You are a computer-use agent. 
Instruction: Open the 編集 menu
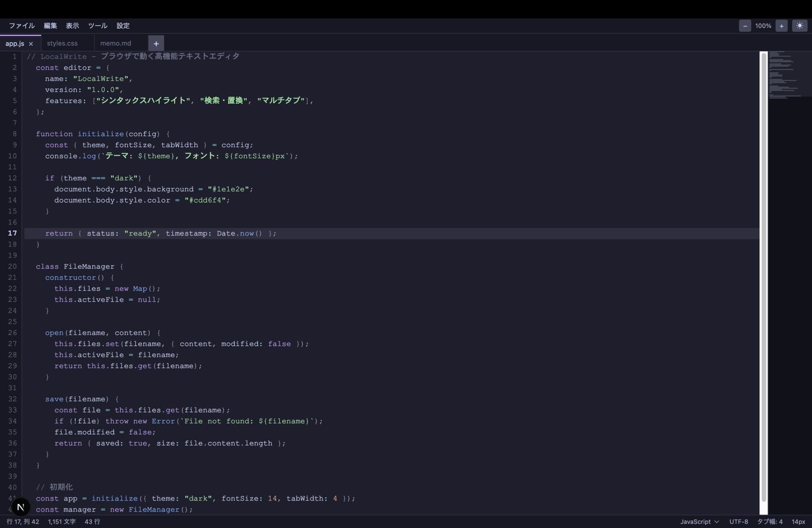pos(50,26)
